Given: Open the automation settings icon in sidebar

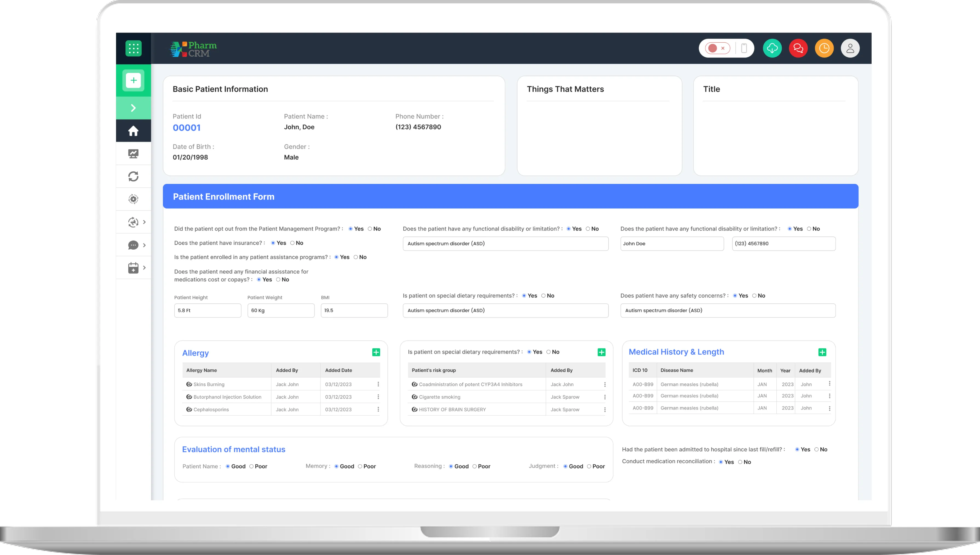Looking at the screenshot, I should [133, 199].
